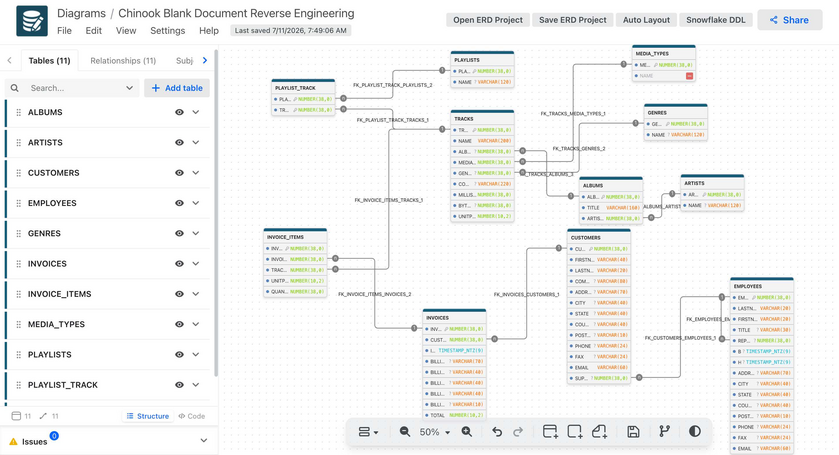Expand the Issues panel chevron
This screenshot has width=839, height=455.
tap(203, 441)
